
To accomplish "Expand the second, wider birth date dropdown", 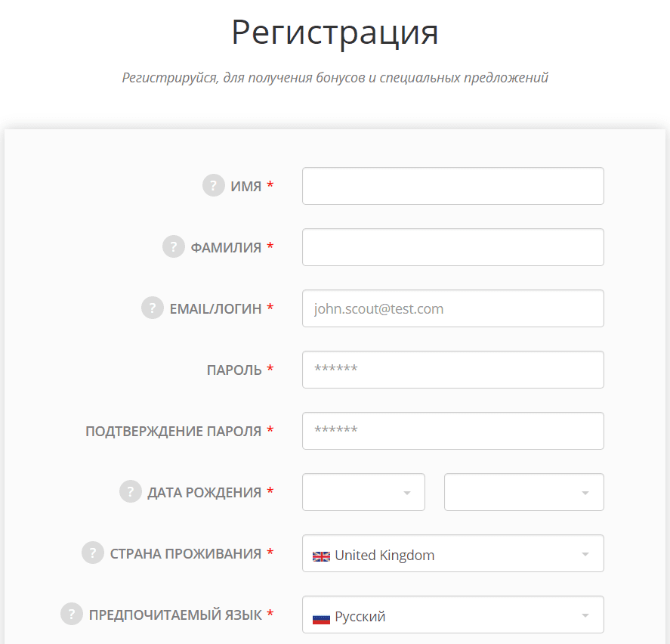I will 523,492.
